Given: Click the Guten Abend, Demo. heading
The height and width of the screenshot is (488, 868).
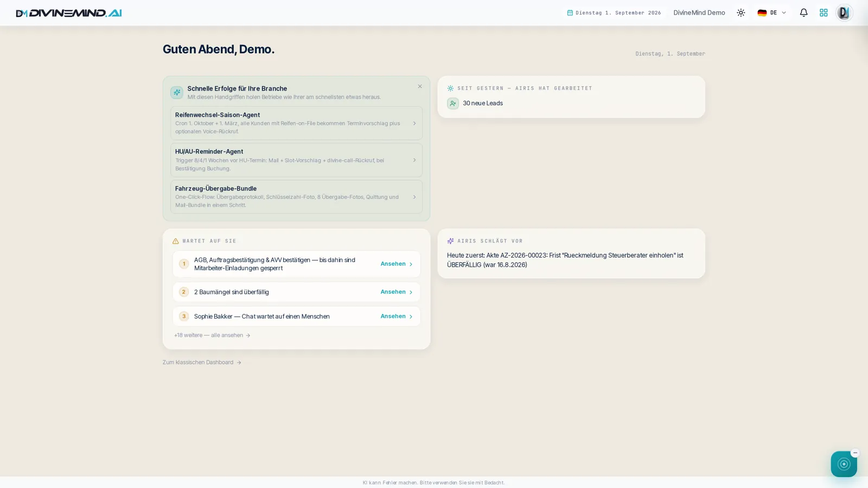Looking at the screenshot, I should [219, 49].
